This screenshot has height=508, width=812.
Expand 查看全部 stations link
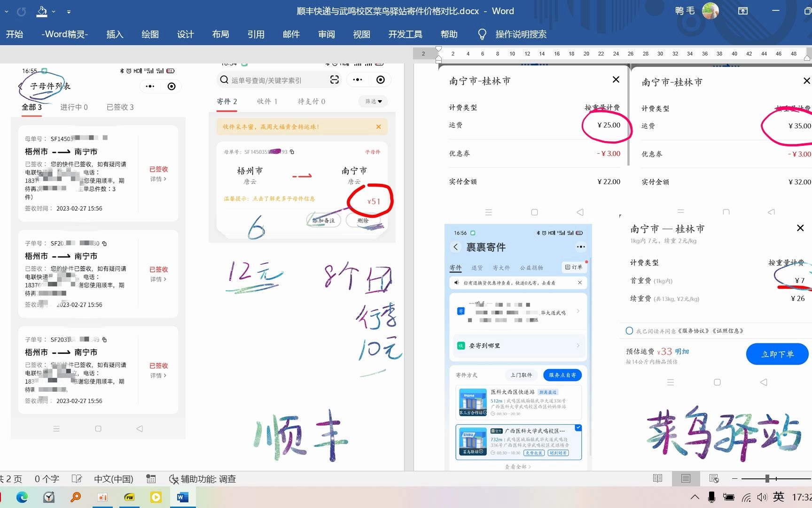coord(518,467)
